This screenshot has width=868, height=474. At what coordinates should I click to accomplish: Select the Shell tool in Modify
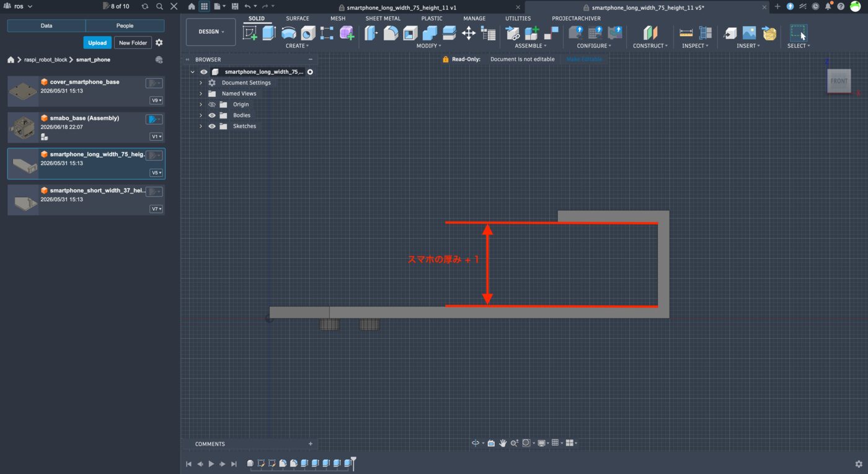(x=410, y=33)
